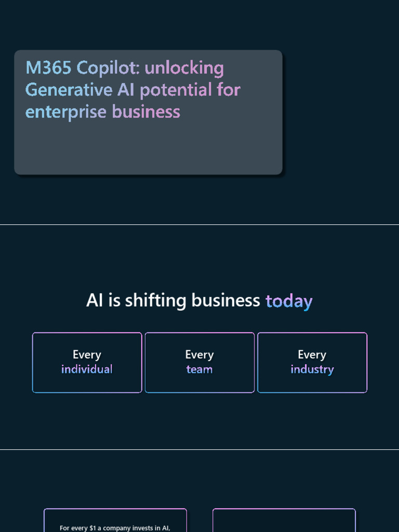
Task: Click the words "Generative AI" in the title
Action: pyautogui.click(x=80, y=90)
